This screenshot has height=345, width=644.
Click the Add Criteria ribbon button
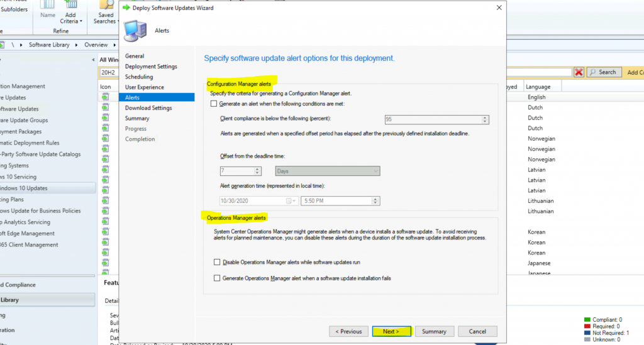point(70,14)
